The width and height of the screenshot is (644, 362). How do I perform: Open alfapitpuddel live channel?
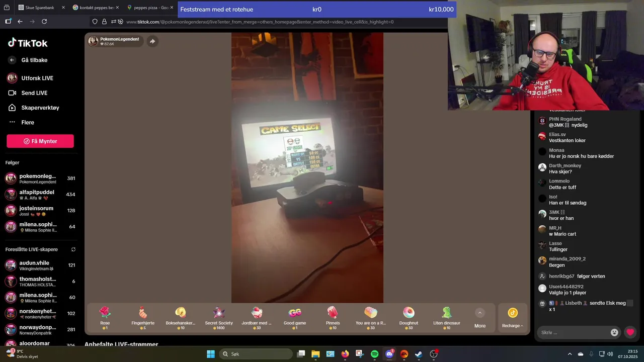(40, 195)
